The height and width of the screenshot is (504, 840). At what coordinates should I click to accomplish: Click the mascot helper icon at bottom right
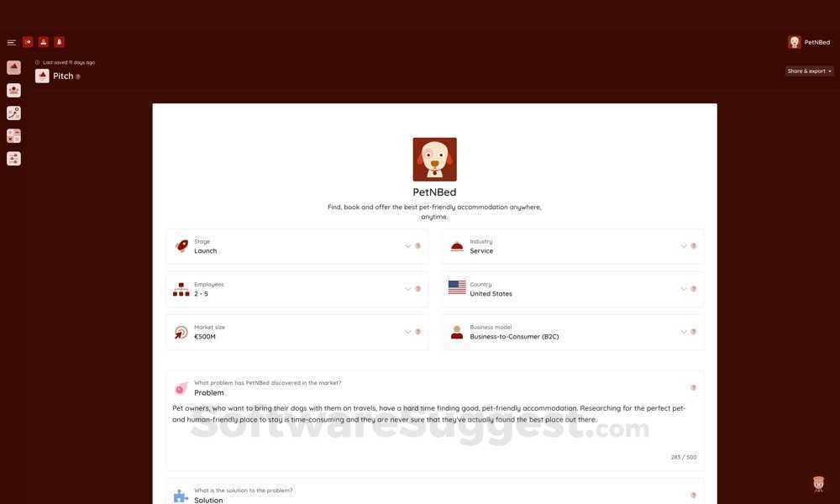point(818,484)
